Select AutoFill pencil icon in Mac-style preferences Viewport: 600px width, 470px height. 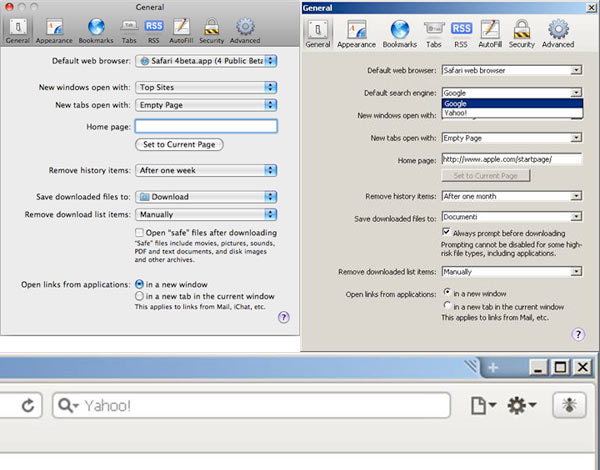(182, 32)
